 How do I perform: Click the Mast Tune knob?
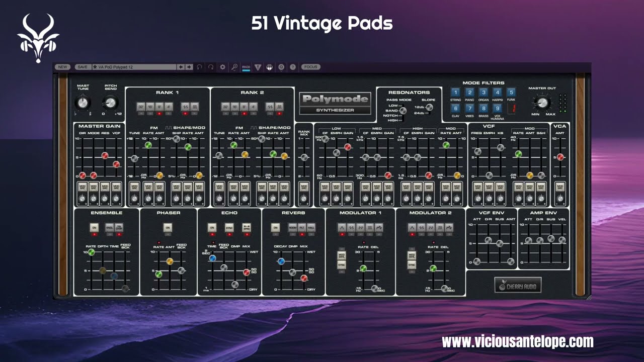[83, 103]
